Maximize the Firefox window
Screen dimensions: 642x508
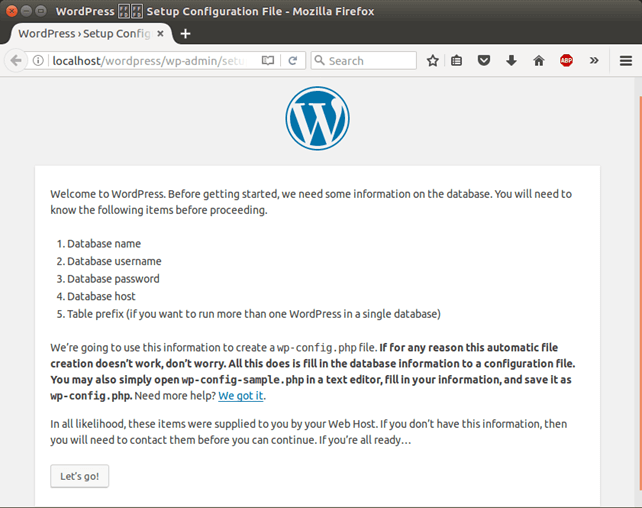point(41,11)
